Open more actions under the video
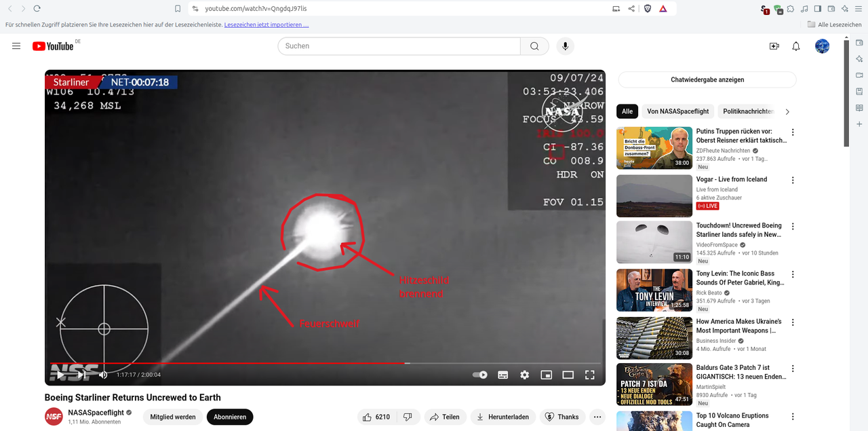 [x=597, y=417]
